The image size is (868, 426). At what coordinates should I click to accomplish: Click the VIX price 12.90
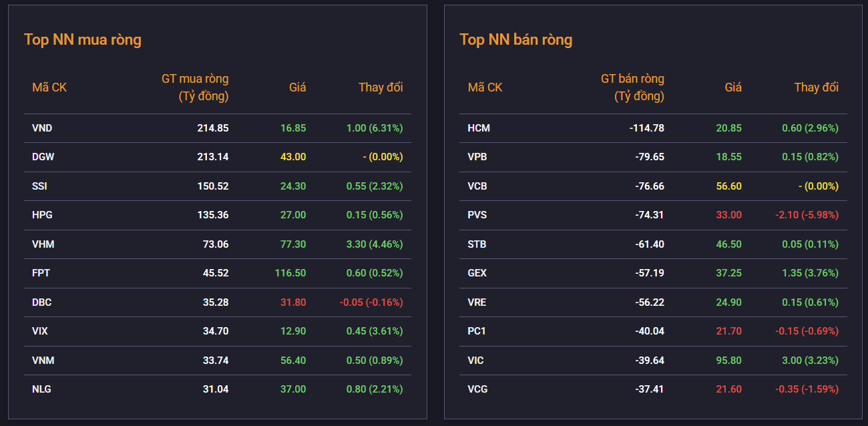(293, 331)
